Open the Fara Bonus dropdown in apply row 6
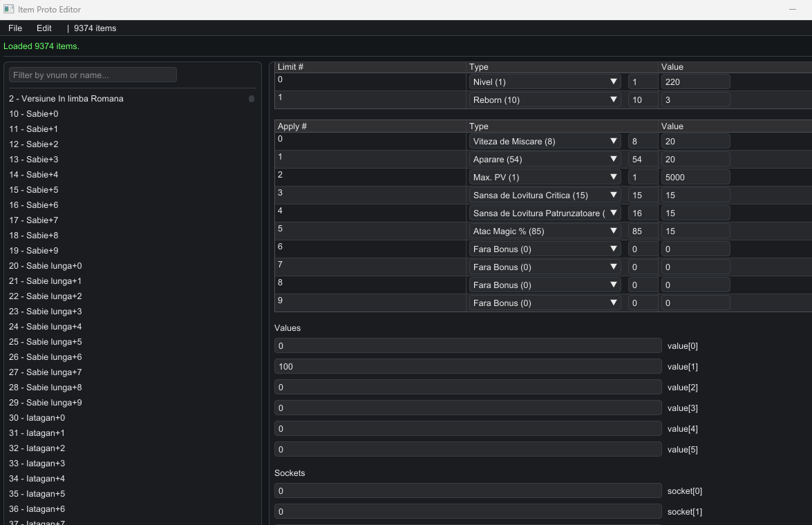This screenshot has width=812, height=525. pos(545,249)
